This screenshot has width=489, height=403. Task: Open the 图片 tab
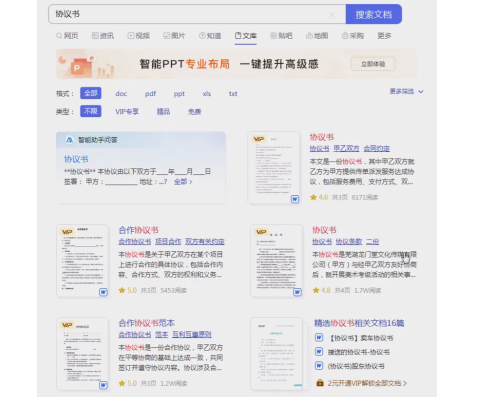tap(174, 36)
